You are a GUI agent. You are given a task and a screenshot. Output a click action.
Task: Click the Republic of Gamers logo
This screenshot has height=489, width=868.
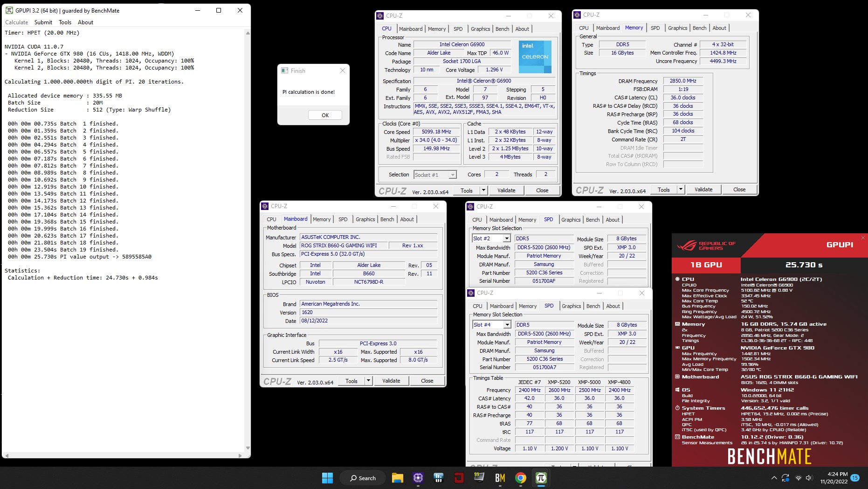click(706, 245)
